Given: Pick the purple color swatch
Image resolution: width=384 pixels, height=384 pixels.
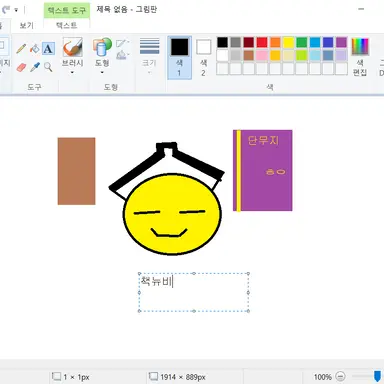Looking at the screenshot, I should click(341, 42).
